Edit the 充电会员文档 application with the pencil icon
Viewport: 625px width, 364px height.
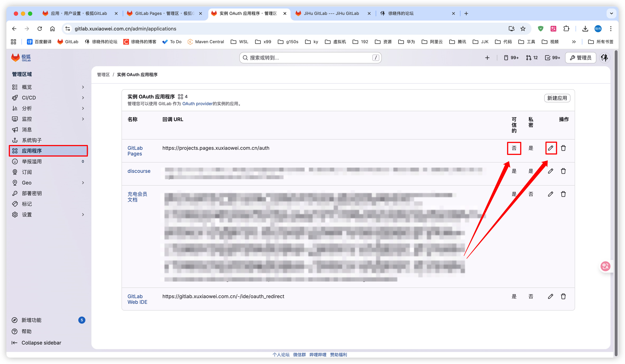point(550,194)
